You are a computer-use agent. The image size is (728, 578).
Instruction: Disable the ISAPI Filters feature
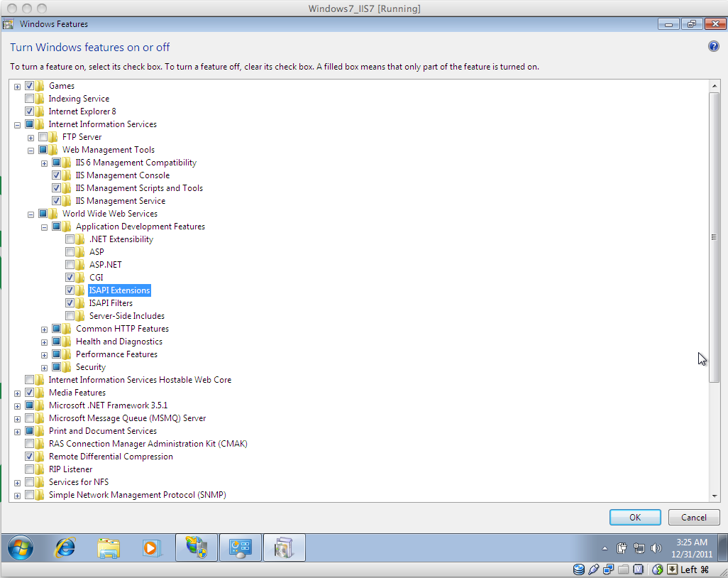70,302
